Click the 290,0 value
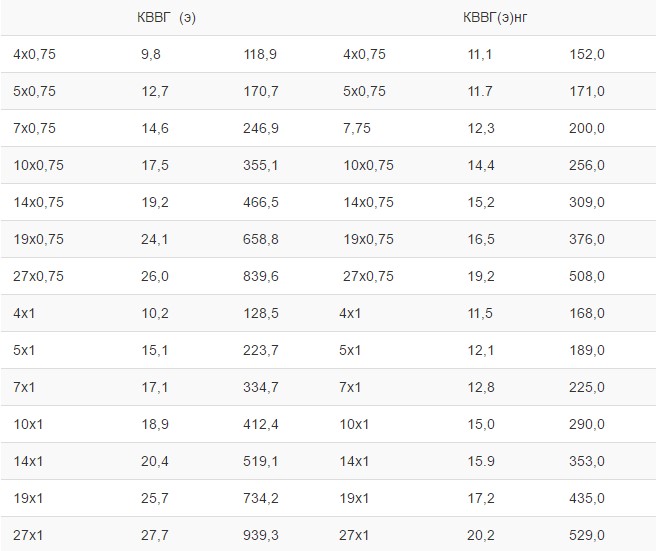This screenshot has height=551, width=656. point(586,425)
